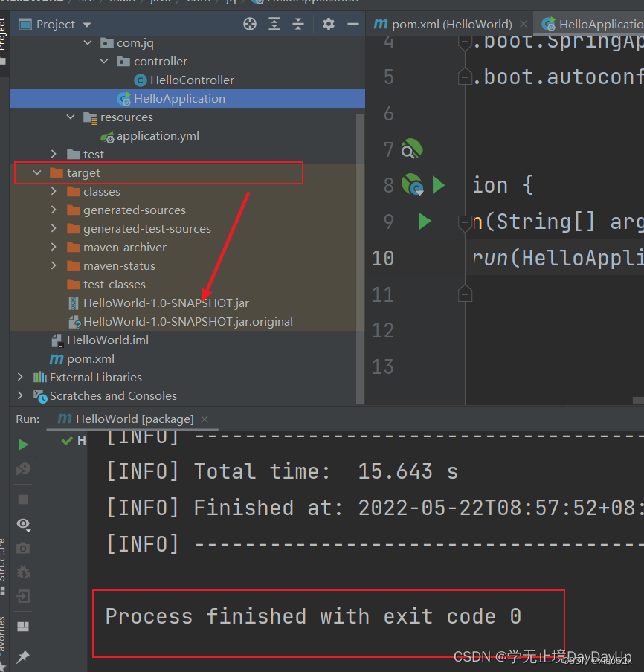The image size is (644, 672).
Task: Select HelloController class
Action: 184,80
